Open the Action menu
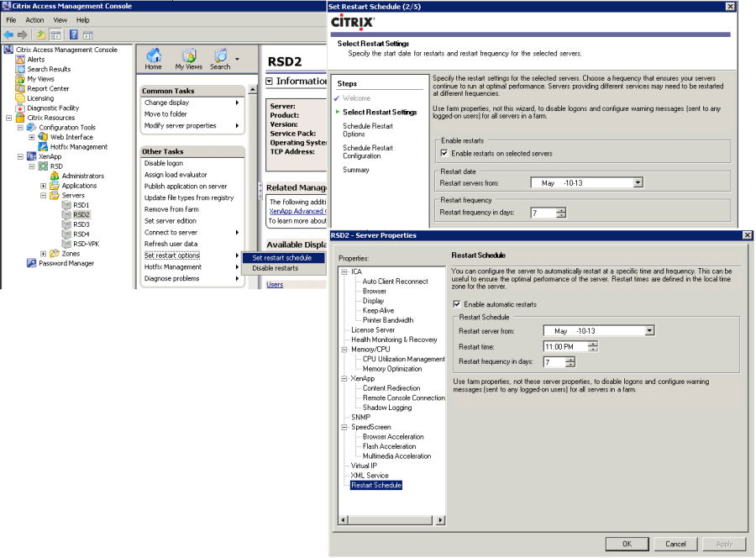Screen dimensions: 756x558 pyautogui.click(x=34, y=20)
